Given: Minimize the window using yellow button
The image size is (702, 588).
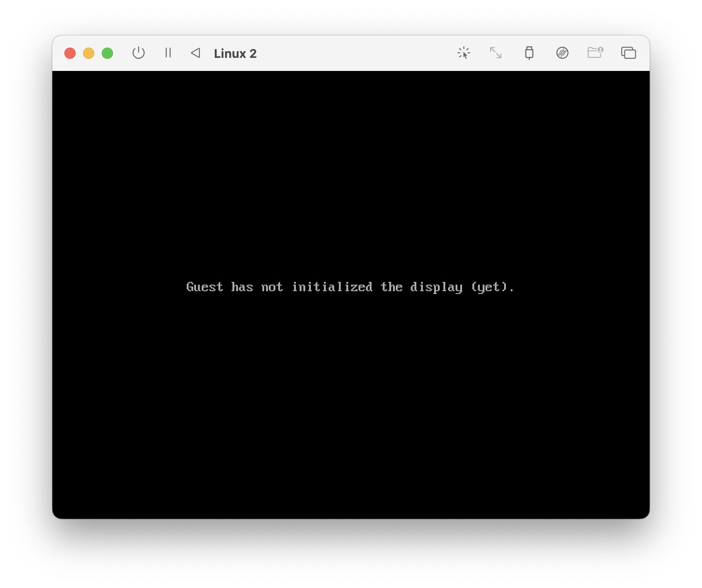Looking at the screenshot, I should click(x=89, y=53).
